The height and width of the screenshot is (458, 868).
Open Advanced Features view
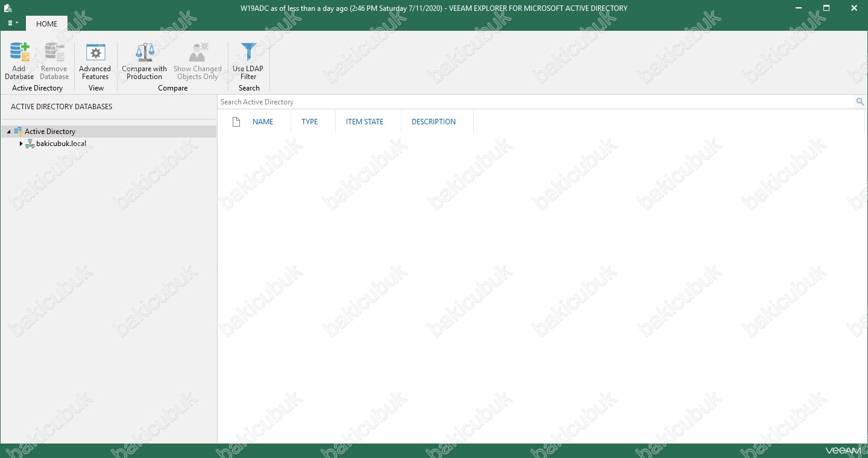[x=95, y=61]
